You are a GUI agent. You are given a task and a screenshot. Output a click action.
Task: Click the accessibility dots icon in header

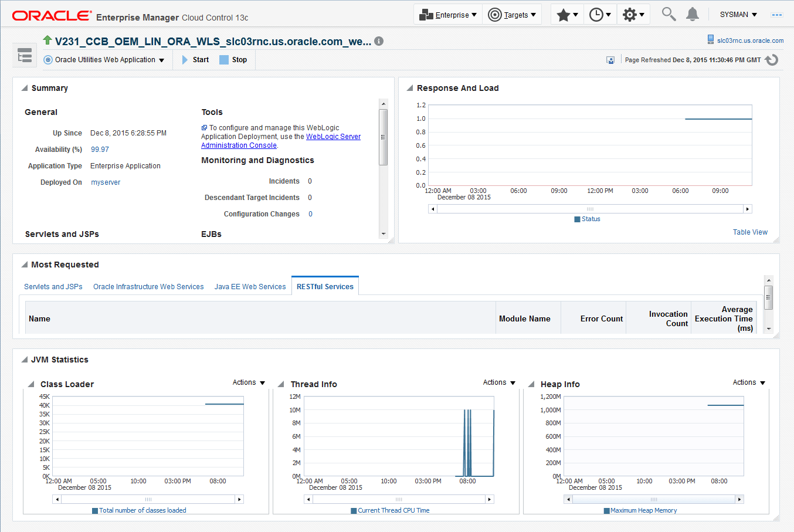[777, 15]
